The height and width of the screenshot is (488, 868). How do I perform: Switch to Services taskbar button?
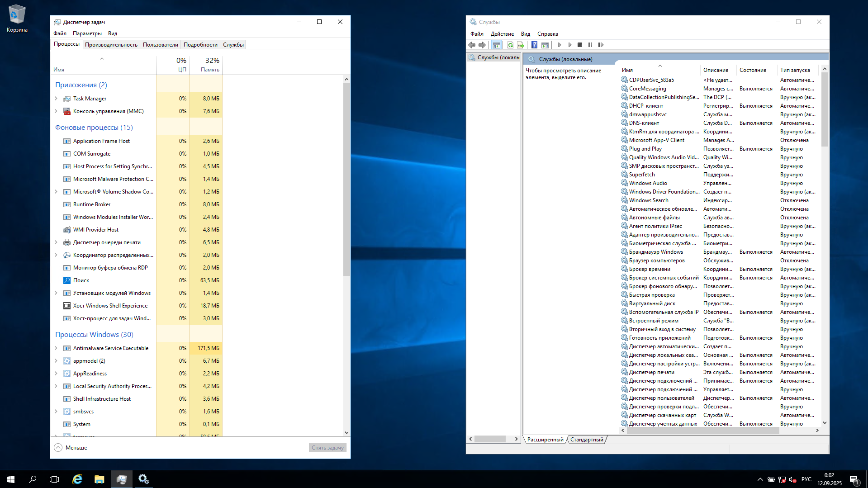pos(143,479)
